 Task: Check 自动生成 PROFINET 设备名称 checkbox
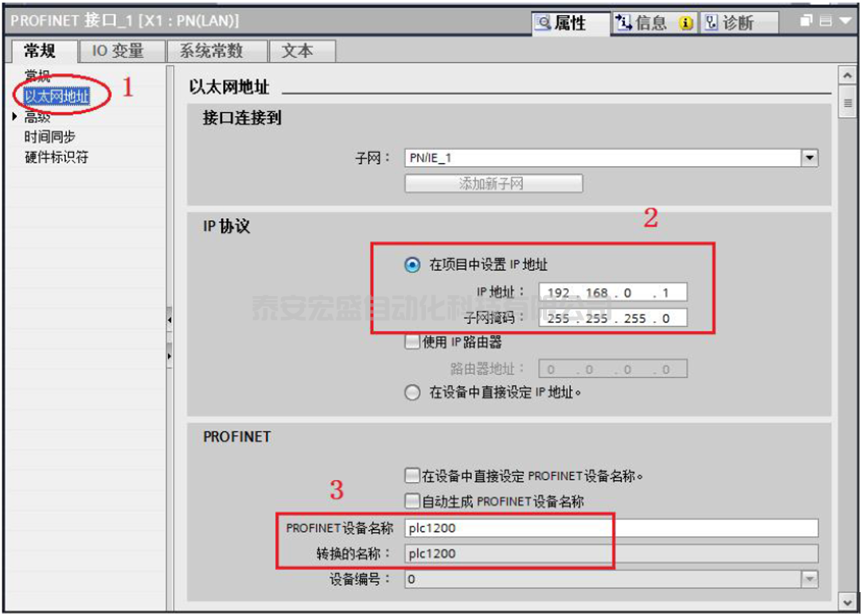[411, 501]
